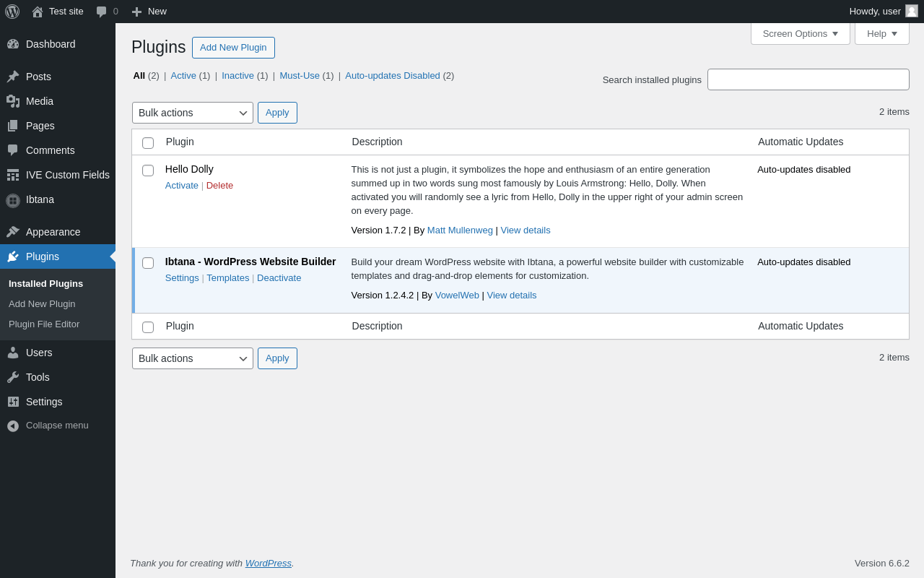Click the Add New Plugin button
This screenshot has height=578, width=924.
click(x=233, y=48)
